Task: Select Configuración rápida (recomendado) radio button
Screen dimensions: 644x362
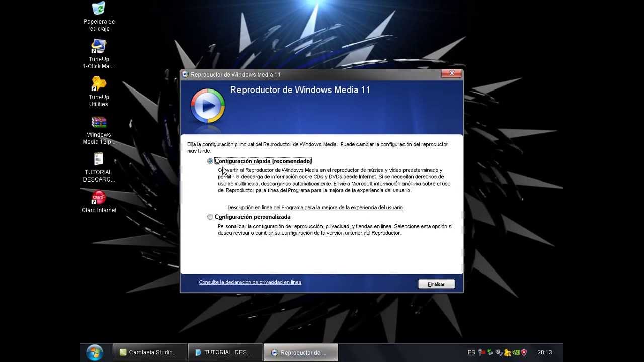Action: click(210, 161)
